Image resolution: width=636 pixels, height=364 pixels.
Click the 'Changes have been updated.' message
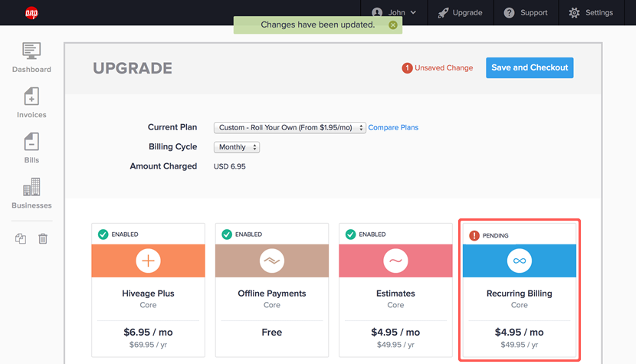pyautogui.click(x=317, y=25)
